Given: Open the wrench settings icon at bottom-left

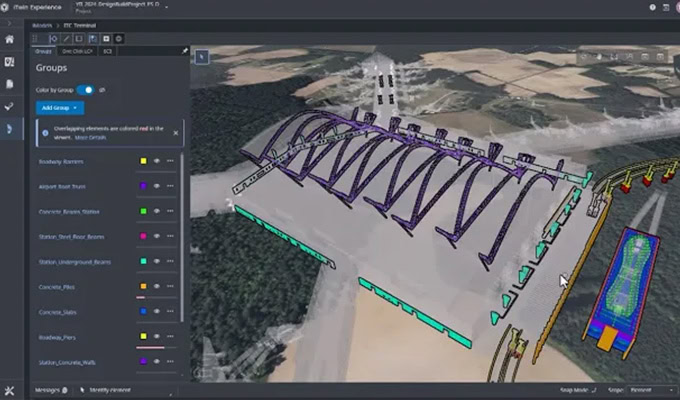Looking at the screenshot, I should click(10, 390).
